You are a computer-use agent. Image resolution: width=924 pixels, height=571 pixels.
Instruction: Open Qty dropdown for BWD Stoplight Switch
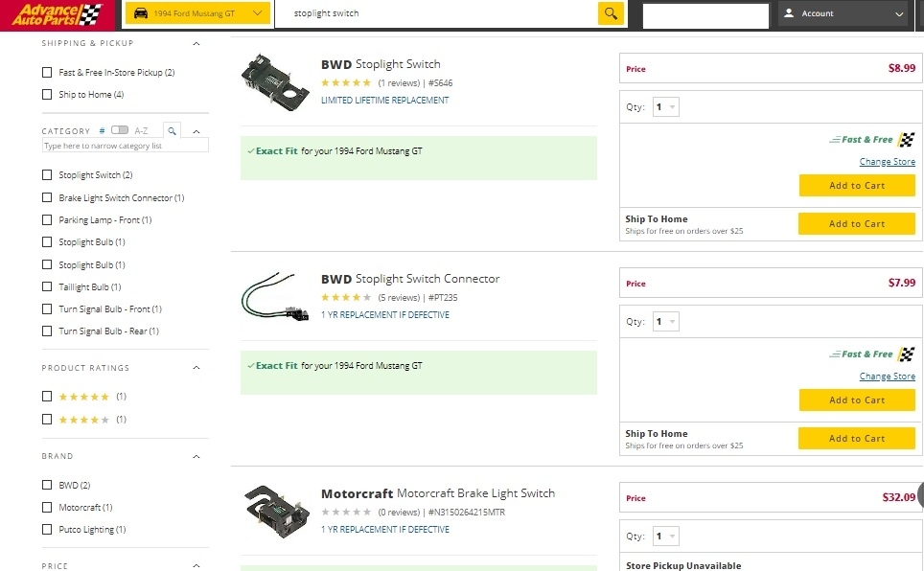coord(665,107)
